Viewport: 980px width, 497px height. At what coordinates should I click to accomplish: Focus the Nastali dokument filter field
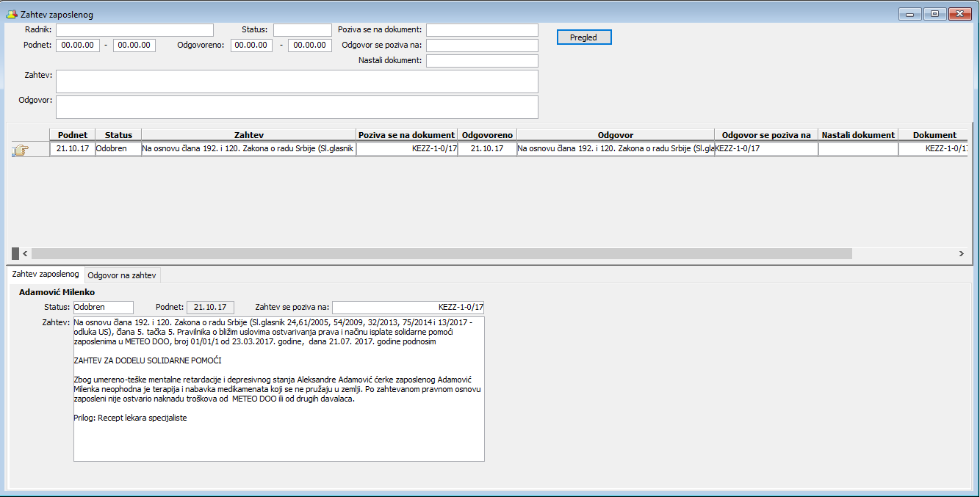point(482,61)
